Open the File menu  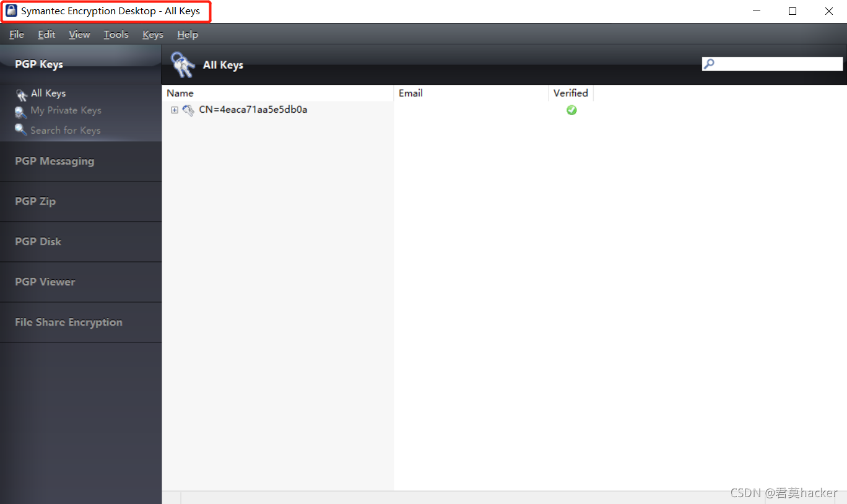[x=17, y=34]
